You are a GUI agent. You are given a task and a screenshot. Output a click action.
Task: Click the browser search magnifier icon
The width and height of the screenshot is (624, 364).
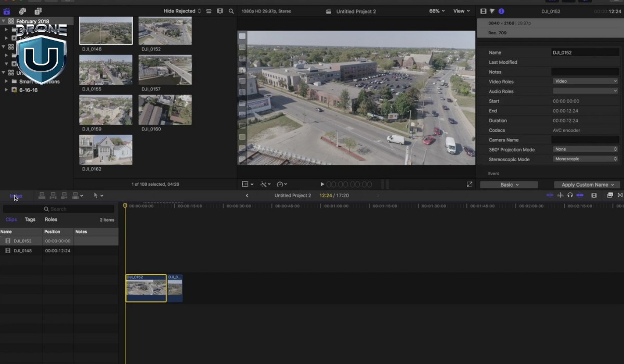click(x=231, y=11)
